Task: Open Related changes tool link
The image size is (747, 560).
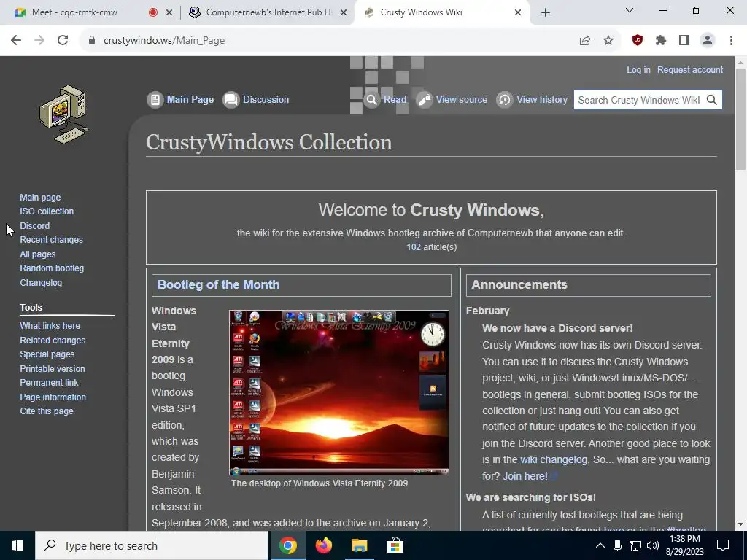Action: coord(53,340)
